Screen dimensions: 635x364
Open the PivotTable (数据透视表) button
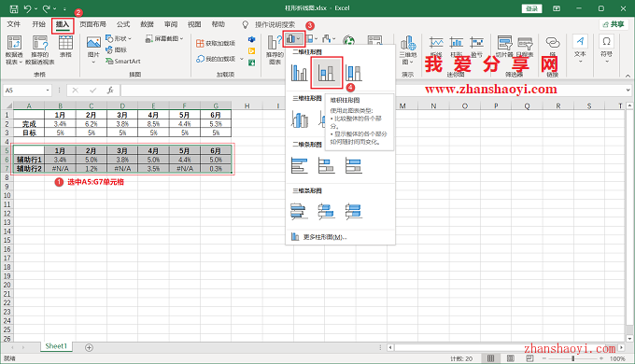(x=14, y=49)
